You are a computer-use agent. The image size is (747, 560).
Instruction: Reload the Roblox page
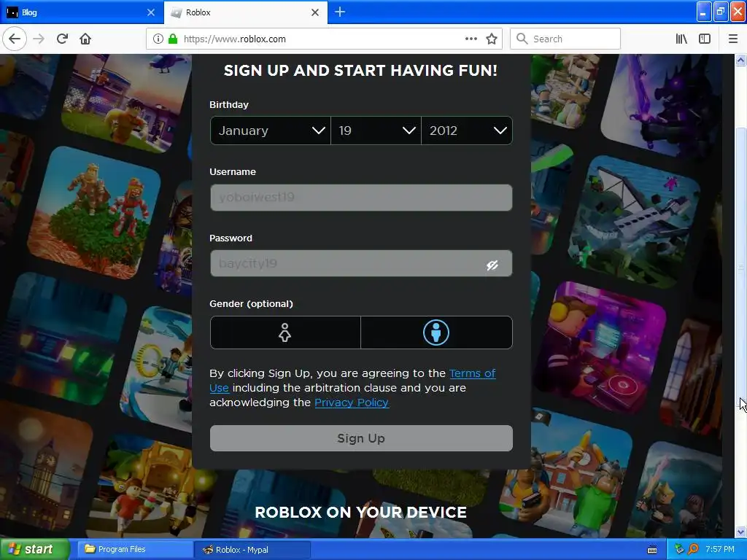[x=62, y=39]
